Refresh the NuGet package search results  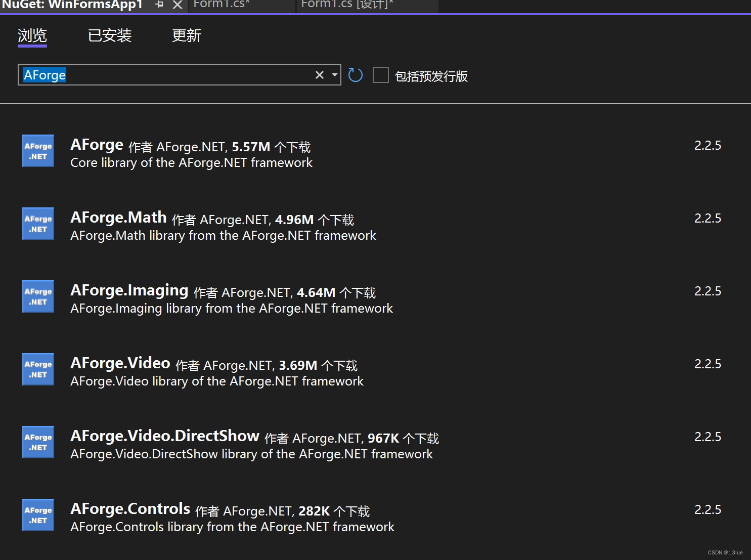pos(356,75)
